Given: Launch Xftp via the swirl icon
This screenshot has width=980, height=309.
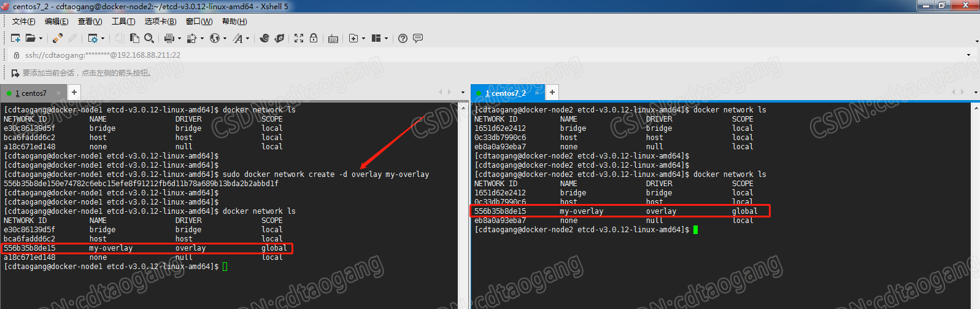Looking at the screenshot, I should pyautogui.click(x=264, y=38).
